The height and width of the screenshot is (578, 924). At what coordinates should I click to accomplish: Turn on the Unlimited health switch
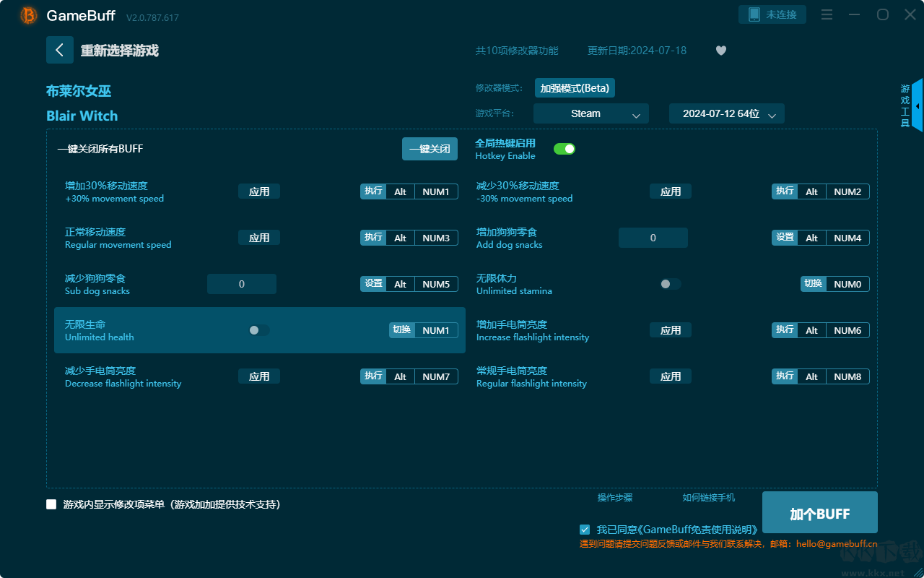tap(259, 330)
